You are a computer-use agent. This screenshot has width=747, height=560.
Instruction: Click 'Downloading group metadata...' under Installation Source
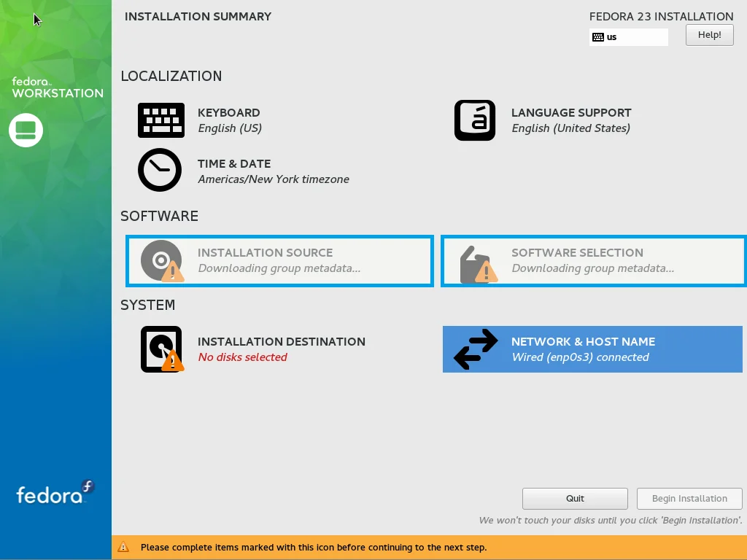click(279, 268)
